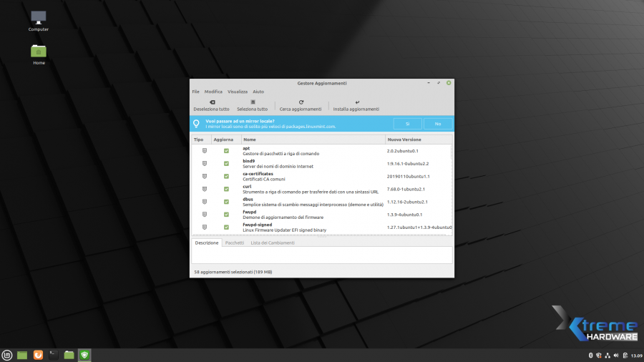This screenshot has height=362, width=644.
Task: Click Installa aggiornamenti toolbar icon
Action: [x=356, y=102]
